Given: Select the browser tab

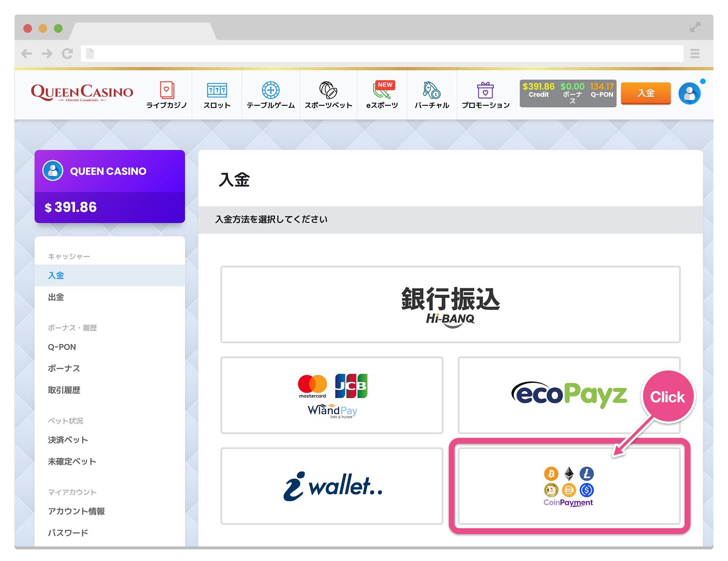Looking at the screenshot, I should (x=142, y=31).
